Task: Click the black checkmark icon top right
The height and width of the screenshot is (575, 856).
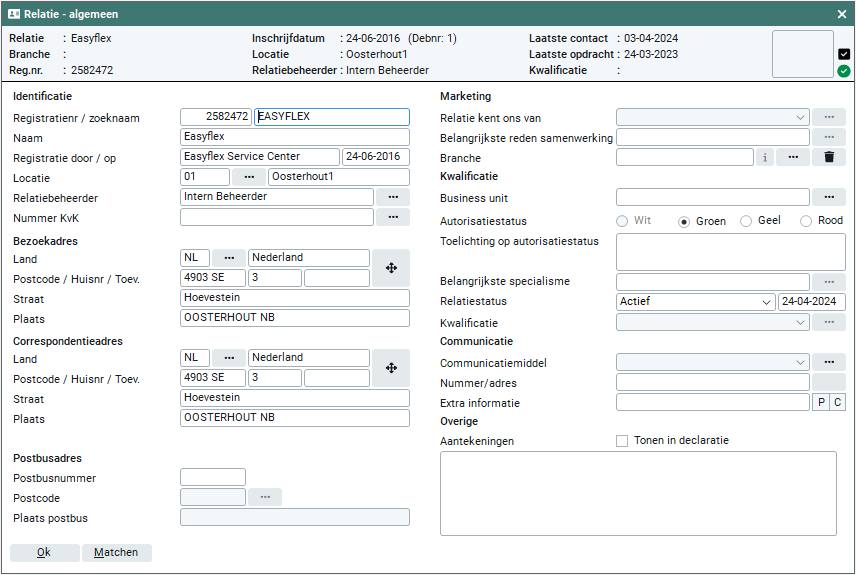Action: click(x=843, y=54)
